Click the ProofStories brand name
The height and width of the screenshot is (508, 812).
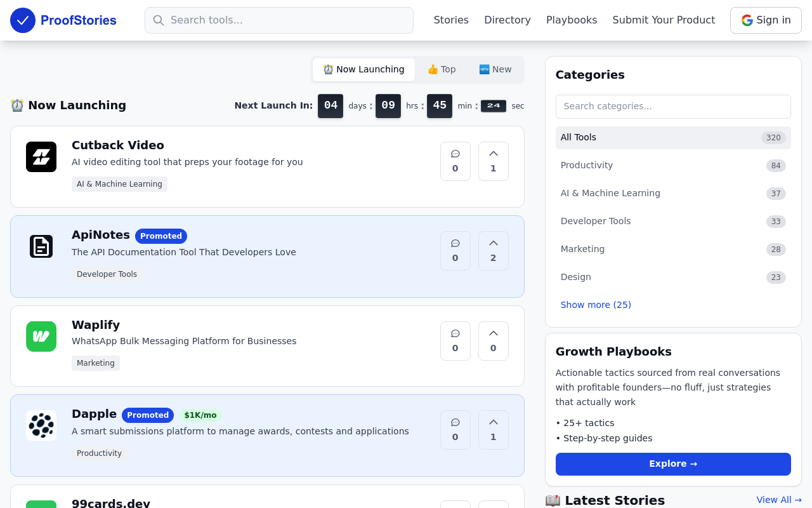79,20
